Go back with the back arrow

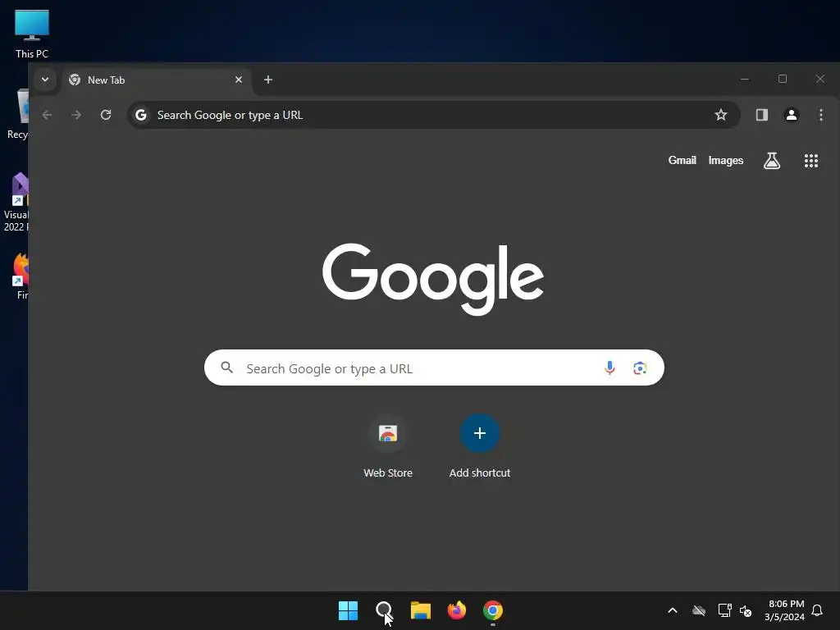tap(47, 115)
